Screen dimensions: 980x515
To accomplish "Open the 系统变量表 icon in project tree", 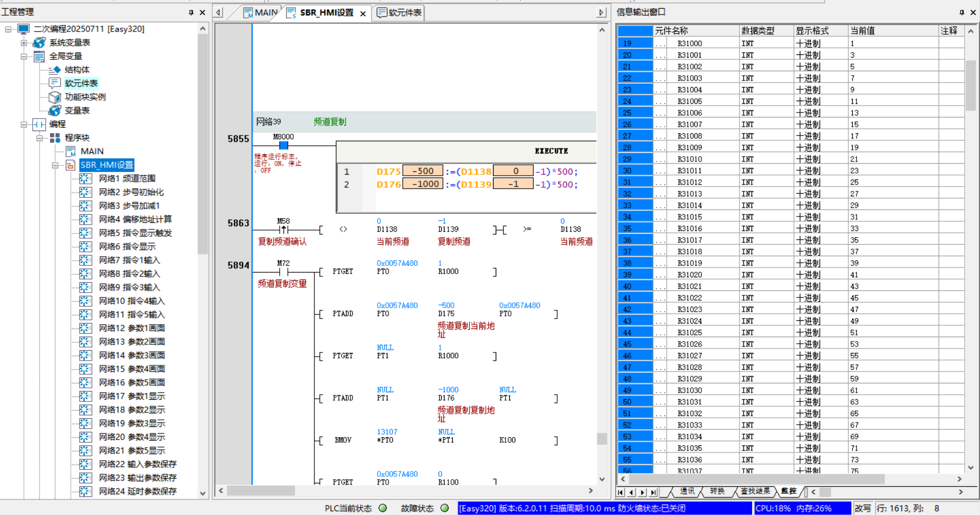I will (x=39, y=42).
